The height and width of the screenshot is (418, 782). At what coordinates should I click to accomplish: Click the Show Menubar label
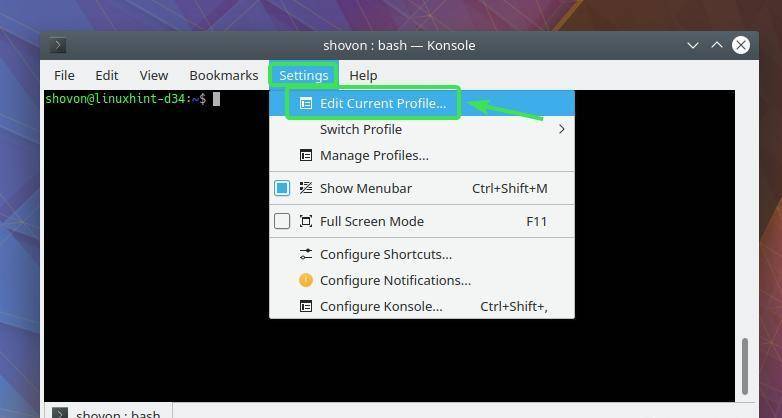366,189
